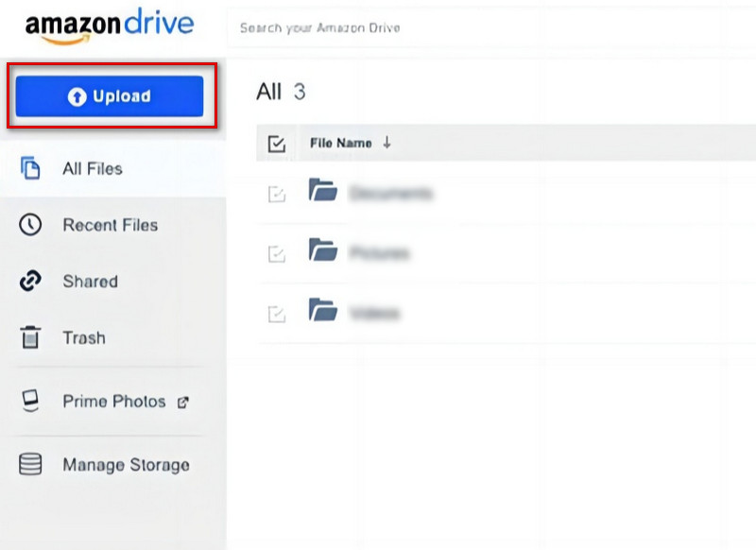This screenshot has height=550, width=756.
Task: Open the Shared section
Action: point(112,281)
